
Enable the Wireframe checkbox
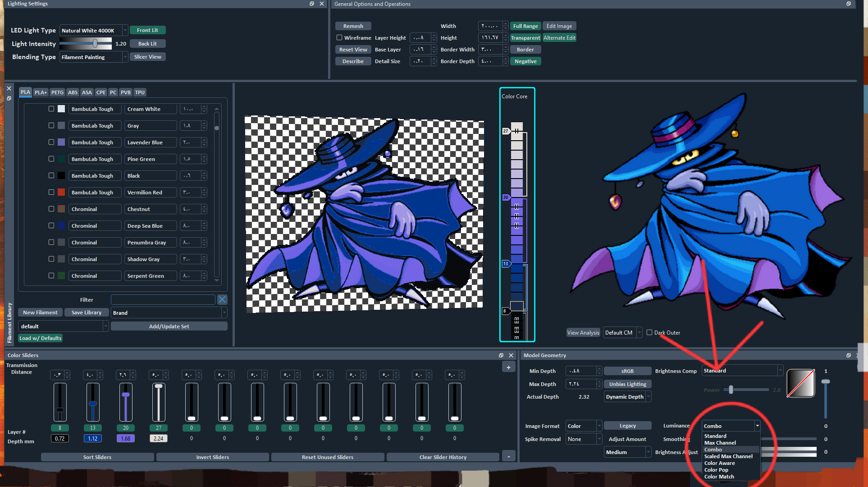(339, 38)
